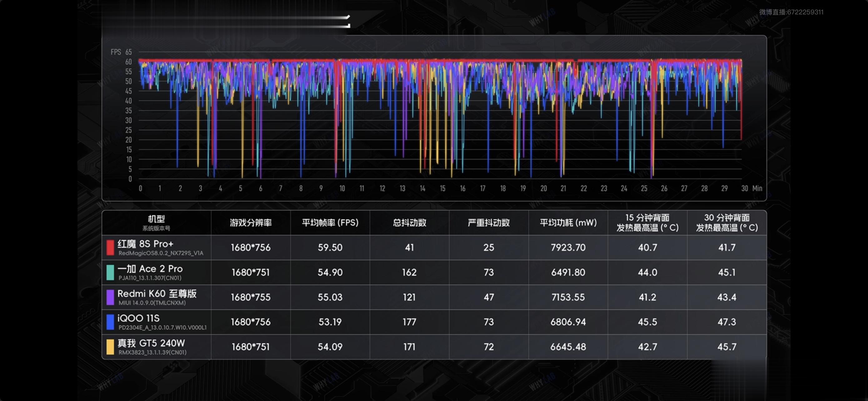Click the PD2304E_A_13.0.10.7.W10.V000L1 version text
Image resolution: width=868 pixels, height=401 pixels.
[162, 328]
